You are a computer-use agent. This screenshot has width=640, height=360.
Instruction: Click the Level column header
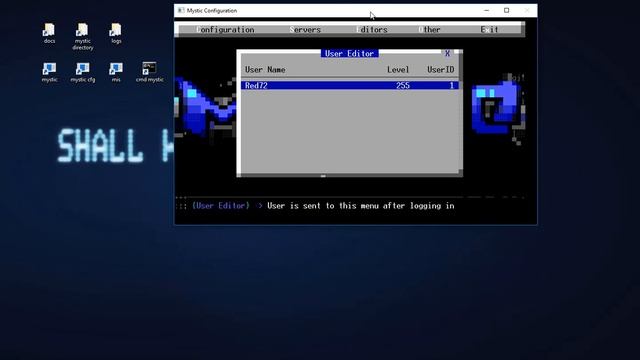tap(398, 70)
